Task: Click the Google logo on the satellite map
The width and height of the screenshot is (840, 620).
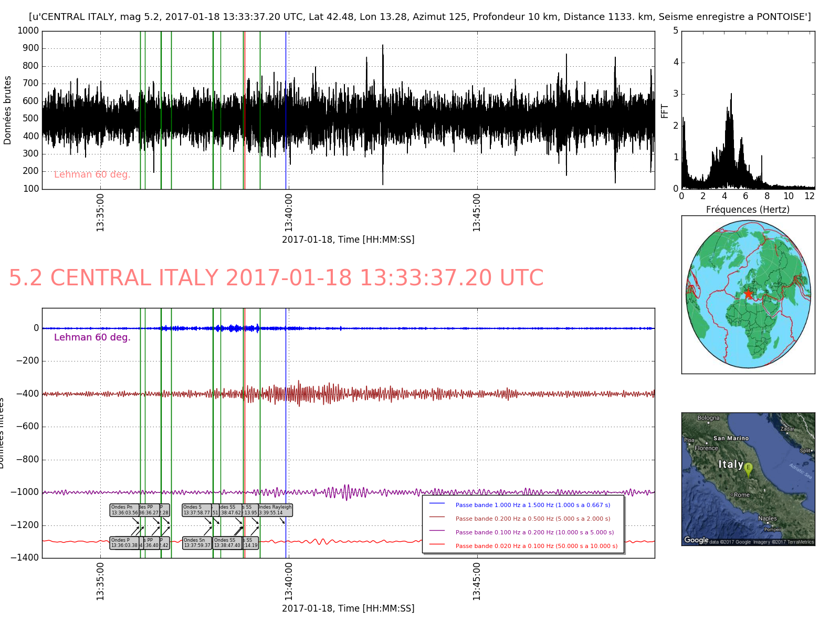Action: click(696, 540)
